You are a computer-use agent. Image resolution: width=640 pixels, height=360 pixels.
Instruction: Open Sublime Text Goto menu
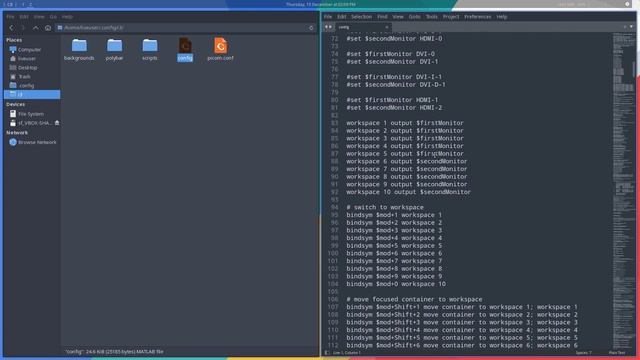pos(414,17)
